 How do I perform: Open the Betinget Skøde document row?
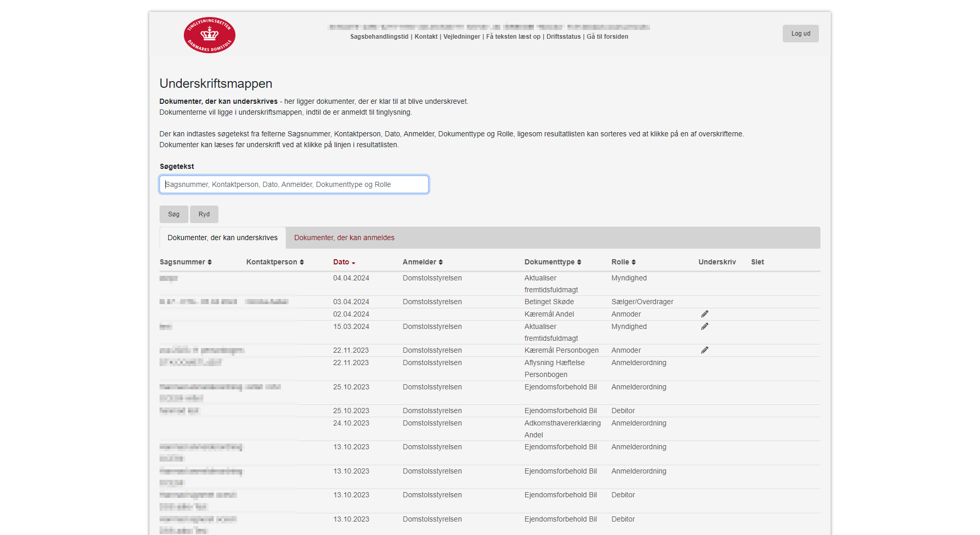coord(549,302)
